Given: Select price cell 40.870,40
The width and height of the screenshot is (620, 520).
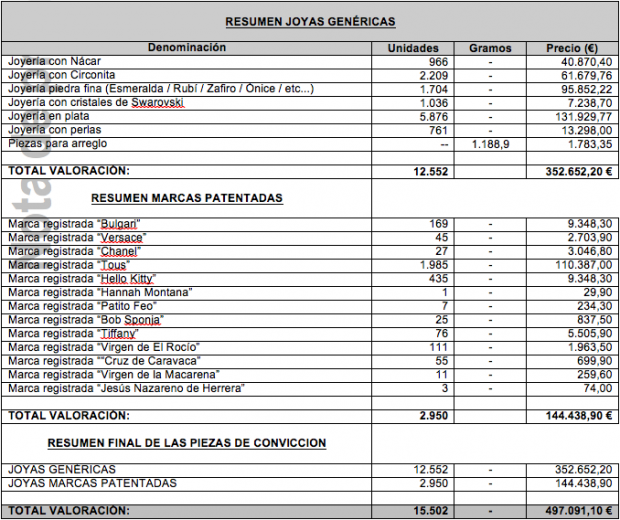Looking at the screenshot, I should pos(586,62).
